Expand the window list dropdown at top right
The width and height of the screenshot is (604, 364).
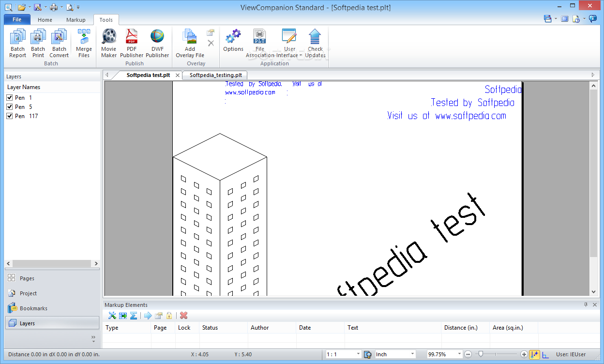(x=556, y=19)
